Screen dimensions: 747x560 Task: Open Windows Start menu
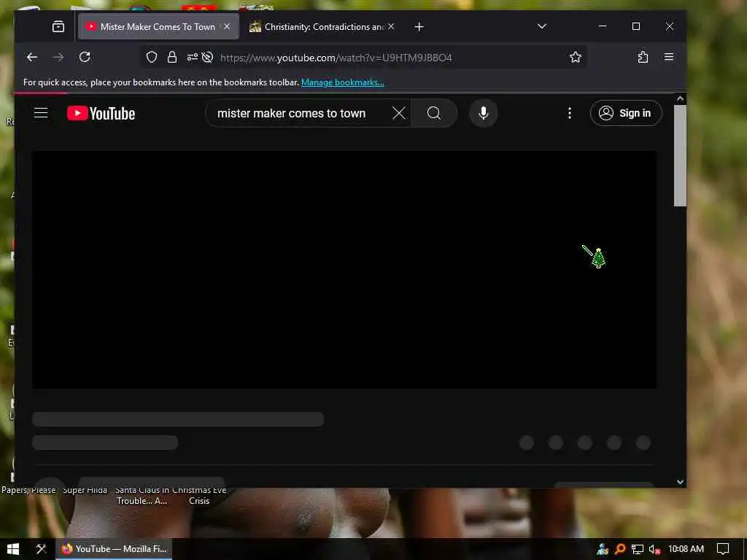(13, 549)
